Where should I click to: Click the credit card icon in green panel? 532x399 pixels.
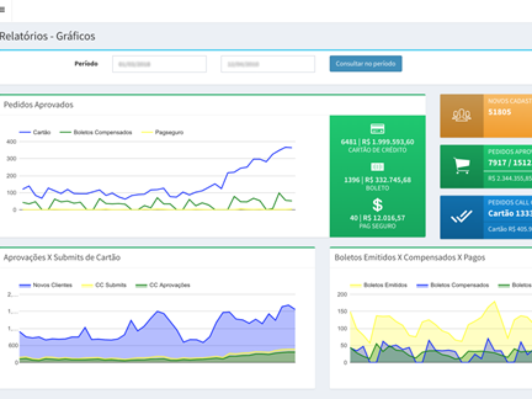point(377,129)
